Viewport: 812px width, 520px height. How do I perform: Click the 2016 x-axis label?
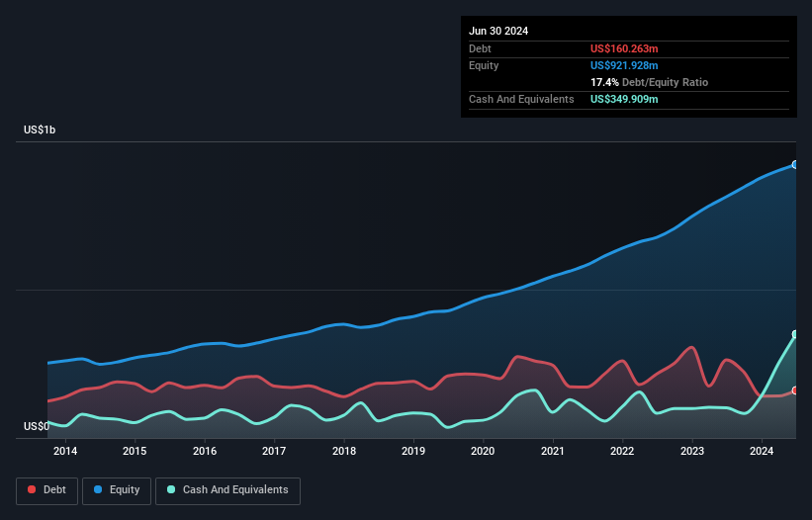205,451
